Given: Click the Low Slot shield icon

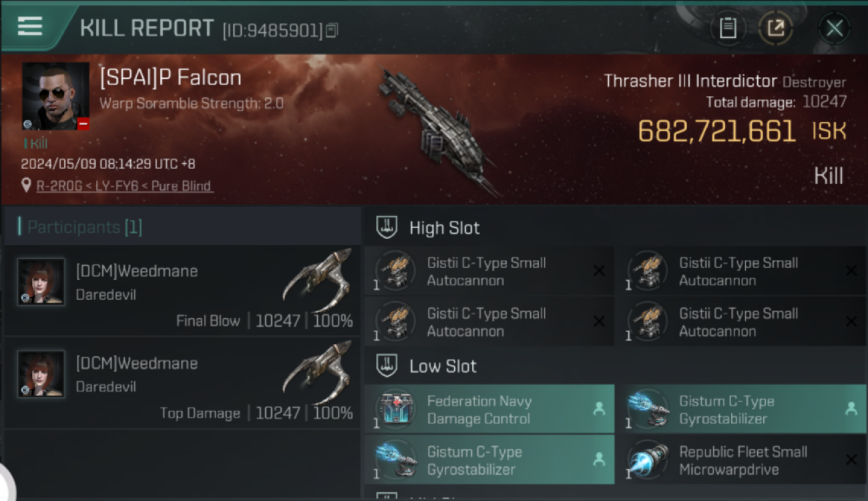Looking at the screenshot, I should pos(387,365).
